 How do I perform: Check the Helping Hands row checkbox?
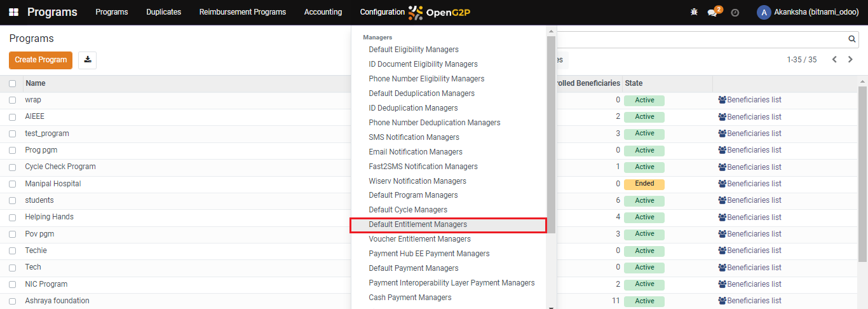[12, 217]
